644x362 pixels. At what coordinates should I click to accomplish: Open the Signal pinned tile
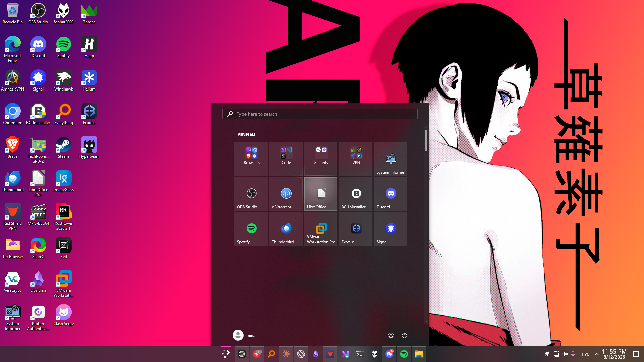pos(390,229)
